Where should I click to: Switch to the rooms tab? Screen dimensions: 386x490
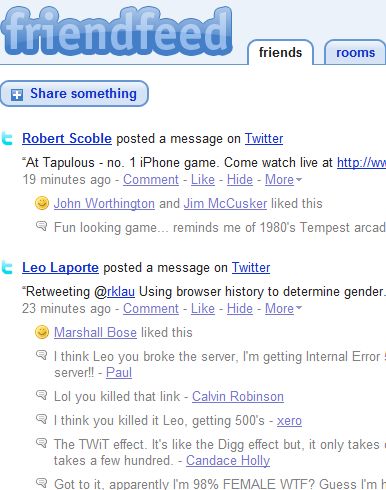[x=355, y=52]
